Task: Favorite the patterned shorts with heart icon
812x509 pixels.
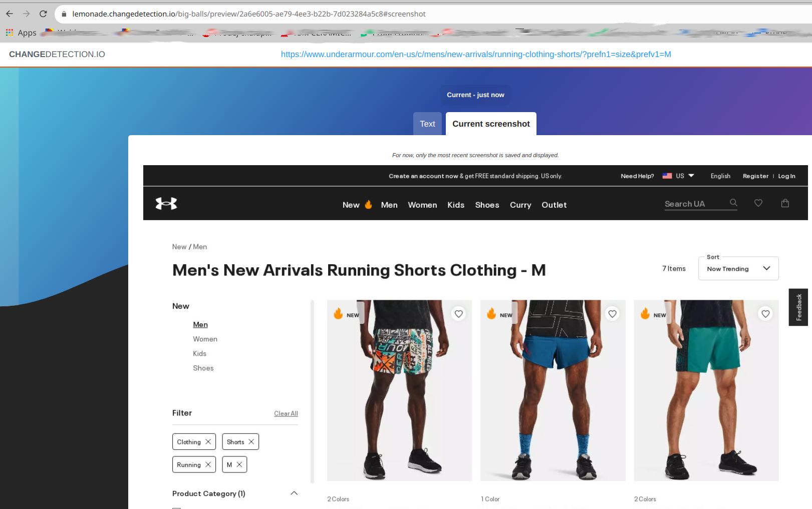Action: pos(459,314)
